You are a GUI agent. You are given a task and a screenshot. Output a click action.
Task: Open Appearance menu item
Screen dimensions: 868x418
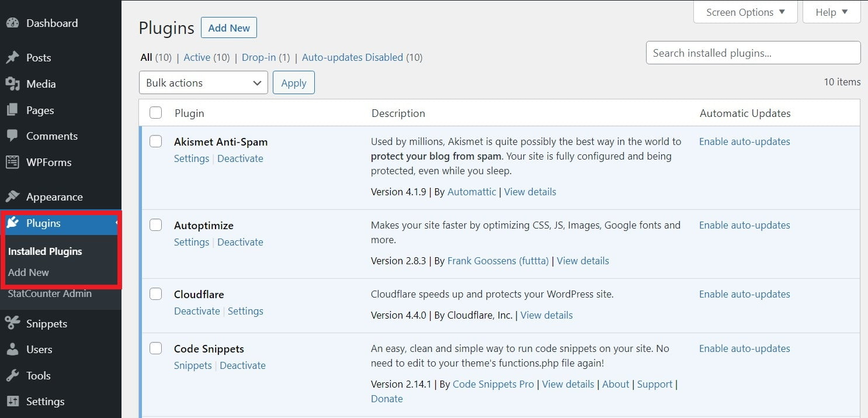(54, 197)
